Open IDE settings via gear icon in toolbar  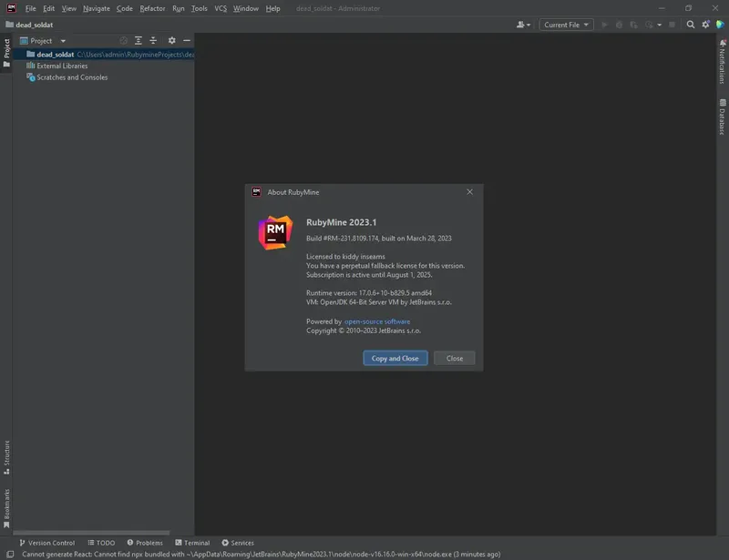pos(704,25)
